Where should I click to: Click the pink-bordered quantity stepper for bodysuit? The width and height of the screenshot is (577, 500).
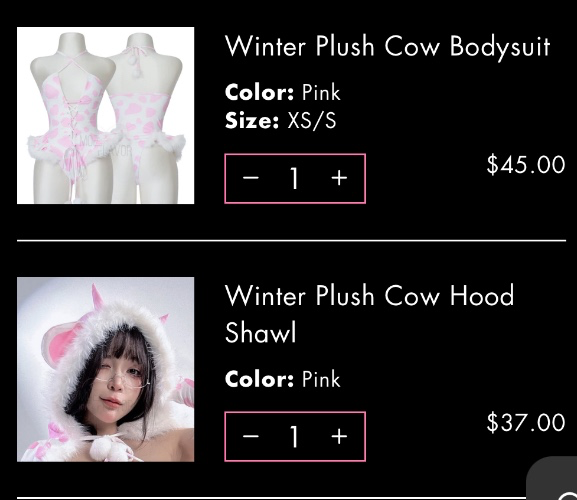tap(295, 178)
